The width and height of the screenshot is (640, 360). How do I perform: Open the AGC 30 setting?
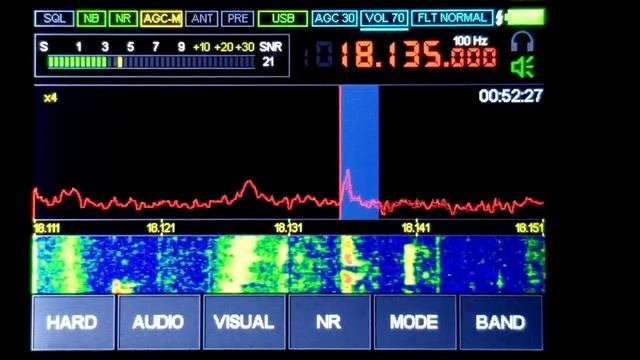click(x=334, y=18)
